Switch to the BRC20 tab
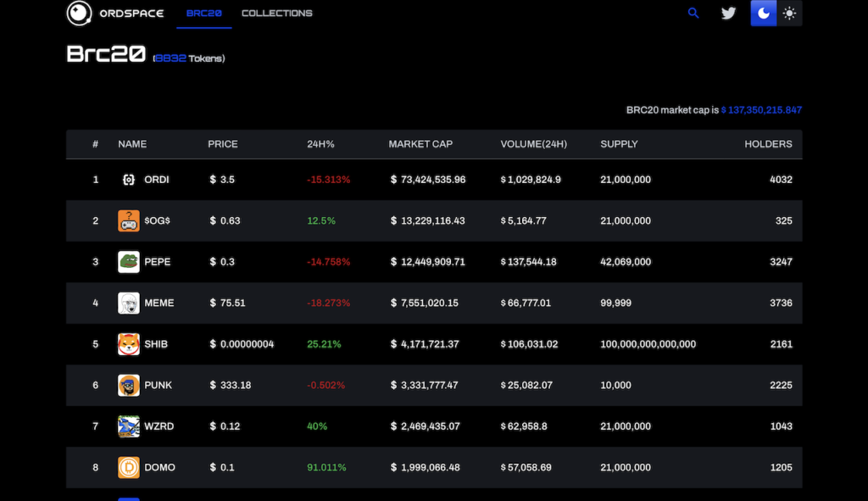The height and width of the screenshot is (501, 868). [203, 13]
